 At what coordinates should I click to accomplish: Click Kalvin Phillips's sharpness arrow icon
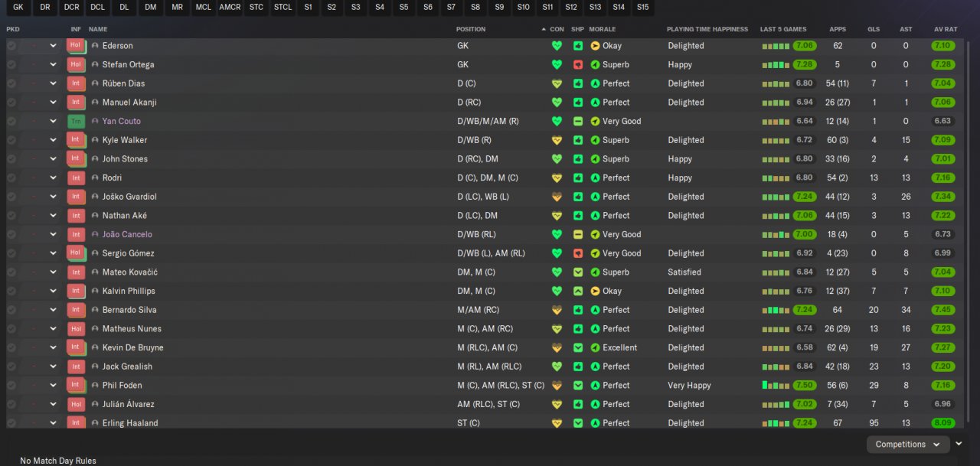[x=577, y=292]
